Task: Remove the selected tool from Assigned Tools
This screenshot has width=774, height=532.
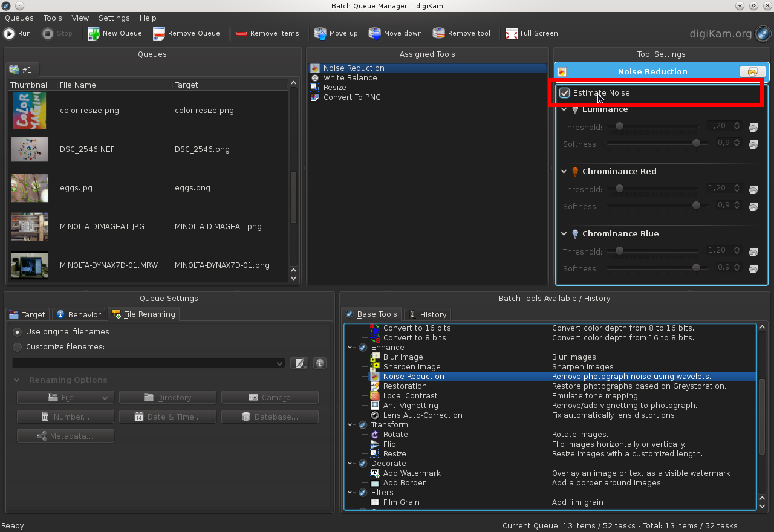Action: pos(461,33)
